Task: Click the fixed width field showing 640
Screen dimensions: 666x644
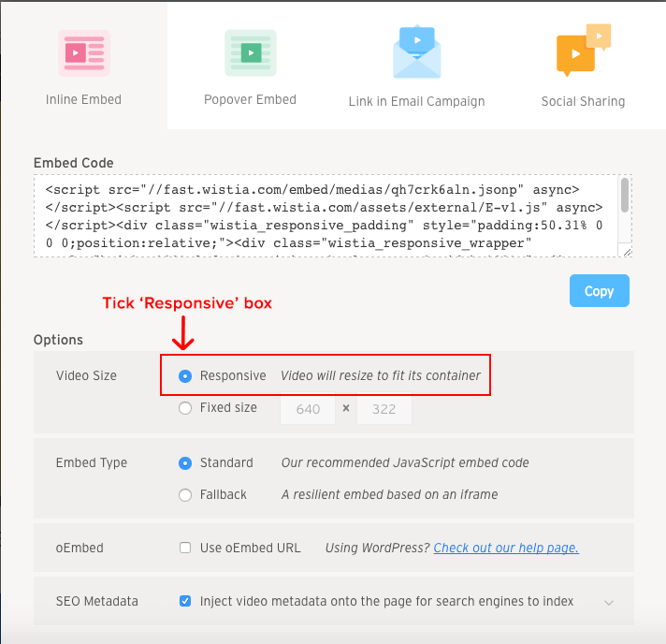Action: point(308,409)
